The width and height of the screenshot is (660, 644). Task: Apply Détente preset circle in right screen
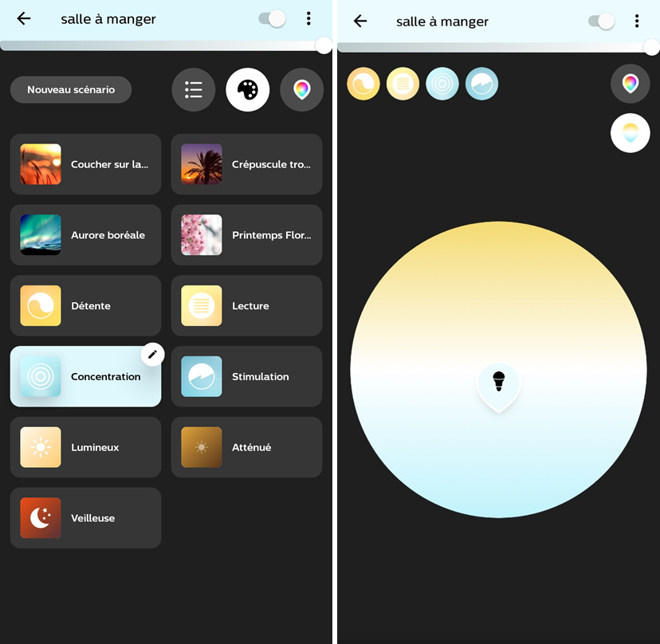(363, 84)
